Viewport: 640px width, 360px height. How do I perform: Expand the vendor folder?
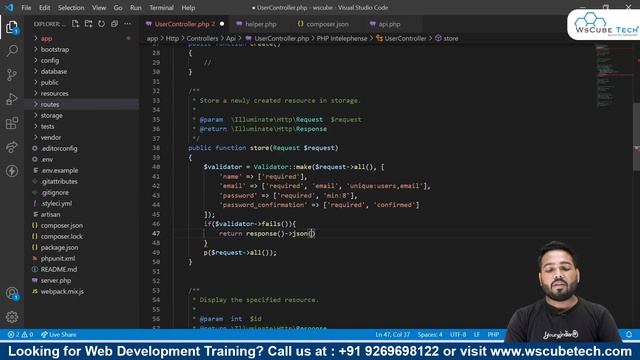click(x=82, y=138)
